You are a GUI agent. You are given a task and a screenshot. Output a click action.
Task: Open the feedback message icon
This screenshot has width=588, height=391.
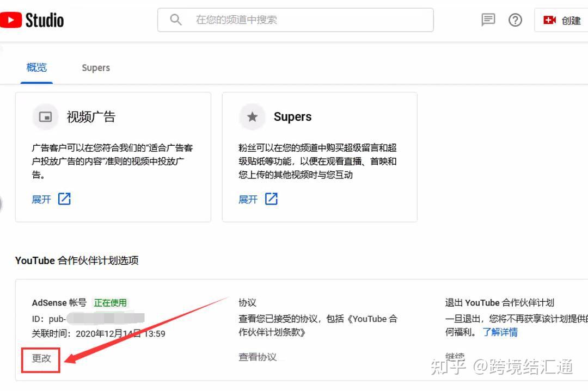click(x=488, y=20)
